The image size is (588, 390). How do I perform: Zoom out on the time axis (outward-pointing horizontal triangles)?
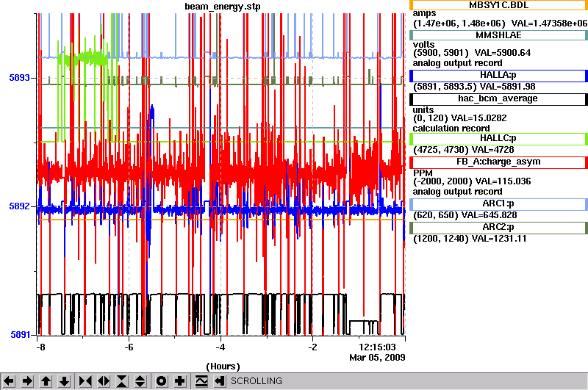(x=104, y=381)
